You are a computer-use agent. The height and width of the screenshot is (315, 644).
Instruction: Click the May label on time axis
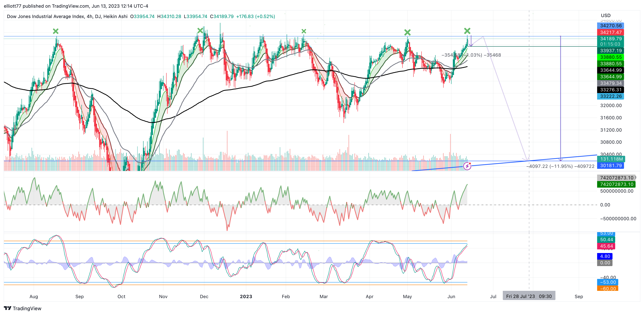(407, 297)
